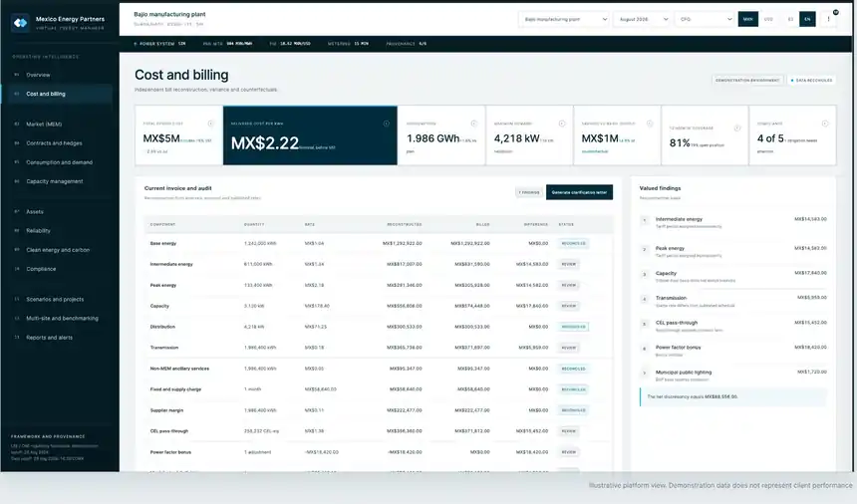Select Intermediate energy in Valued findings

732,222
